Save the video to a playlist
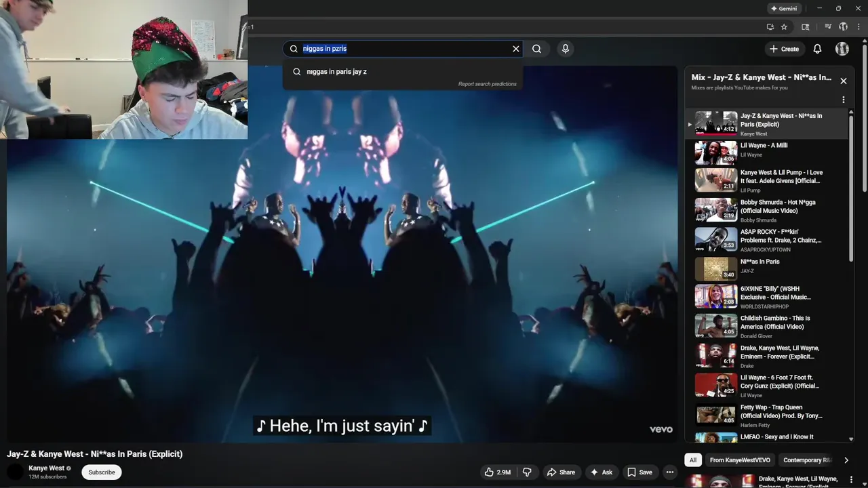The image size is (868, 488). click(x=639, y=472)
